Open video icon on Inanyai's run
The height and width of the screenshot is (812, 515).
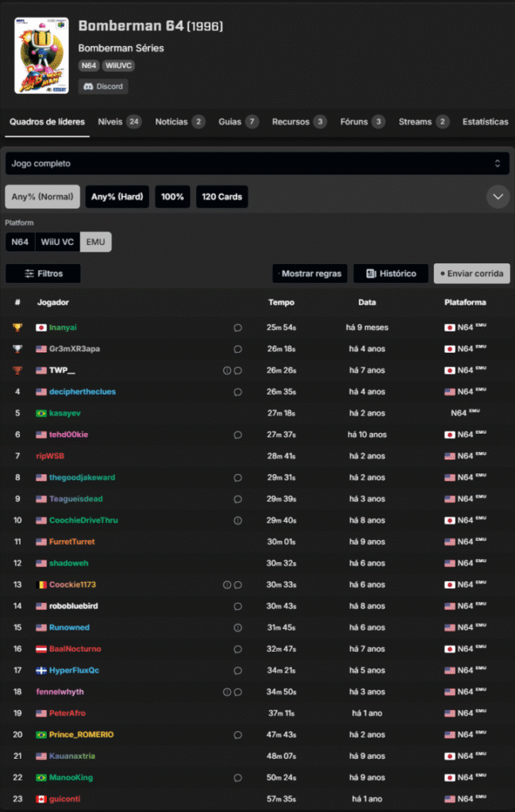(237, 327)
